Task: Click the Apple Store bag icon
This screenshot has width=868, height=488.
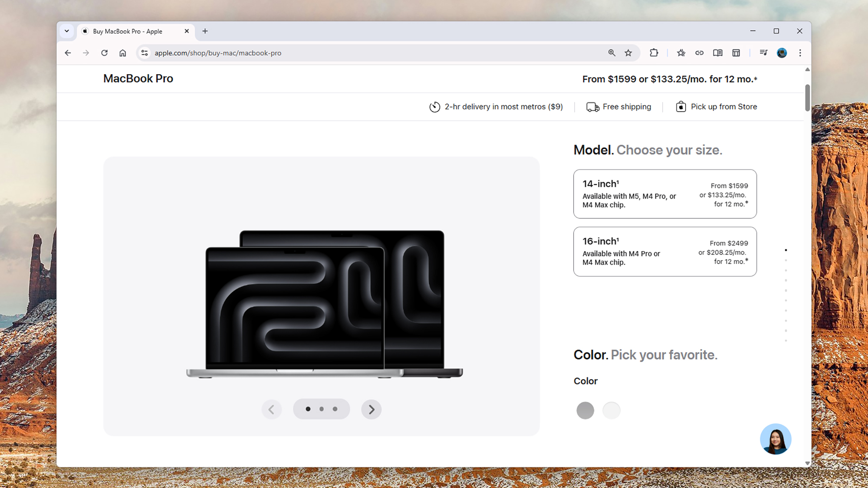Action: click(x=681, y=106)
